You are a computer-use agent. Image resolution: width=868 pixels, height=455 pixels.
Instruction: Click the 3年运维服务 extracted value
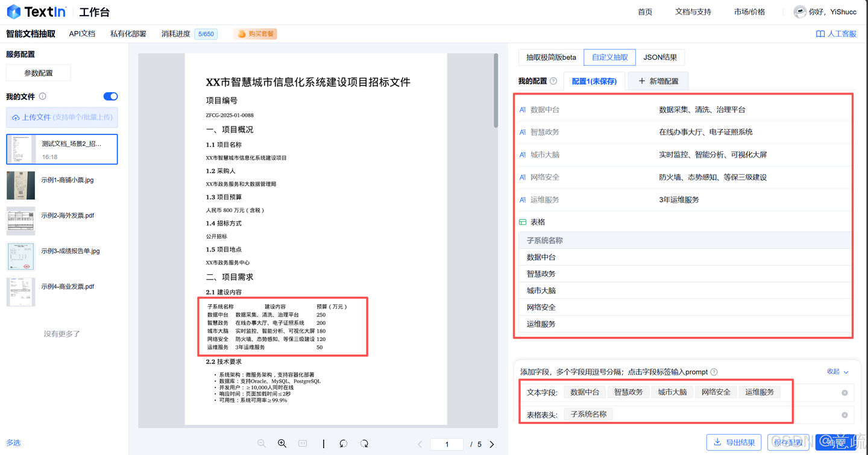[x=679, y=199]
